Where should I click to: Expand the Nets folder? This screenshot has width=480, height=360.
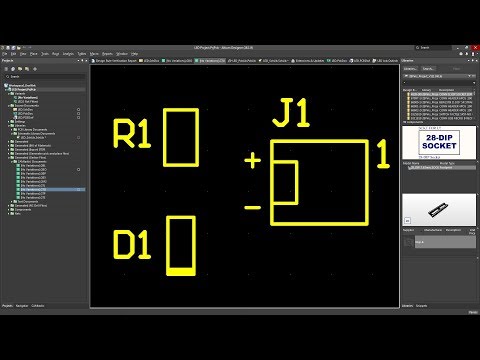click(x=9, y=214)
